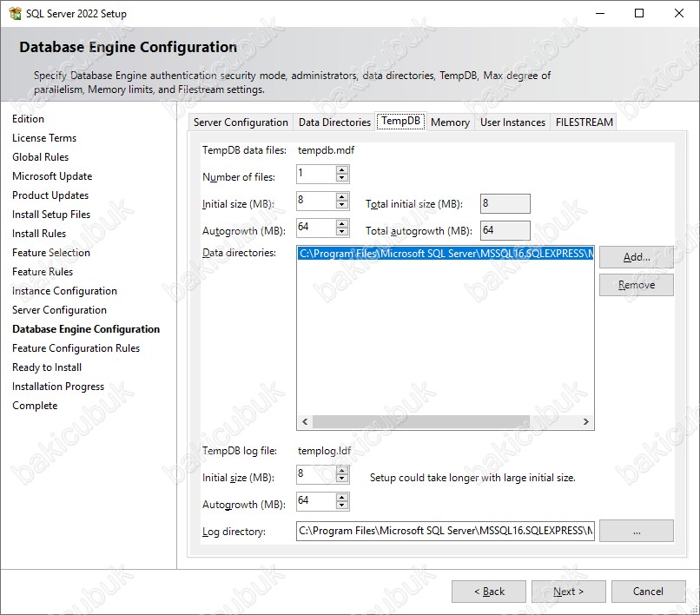Browse for log directory with ellipsis button
This screenshot has height=615, width=700.
(x=636, y=531)
